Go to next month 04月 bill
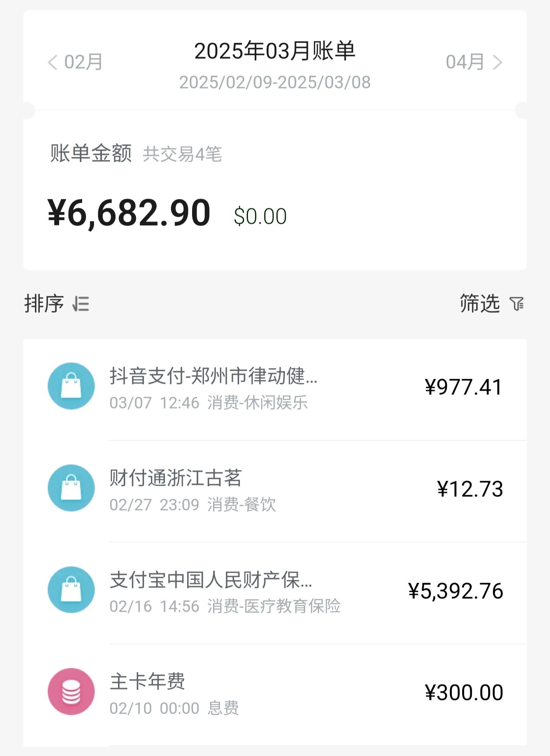The width and height of the screenshot is (550, 756). [x=474, y=62]
